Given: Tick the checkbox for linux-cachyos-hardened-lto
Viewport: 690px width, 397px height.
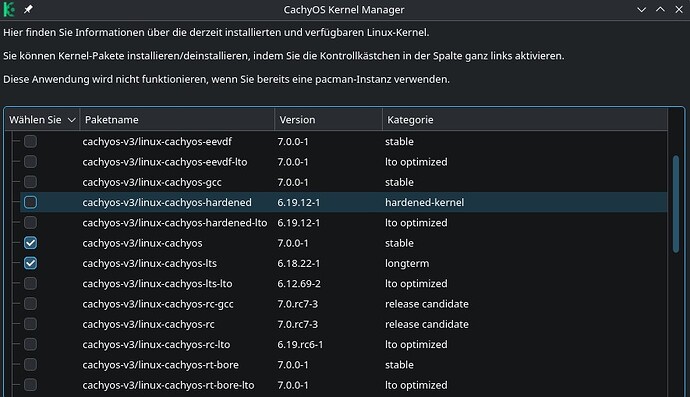Looking at the screenshot, I should [30, 222].
